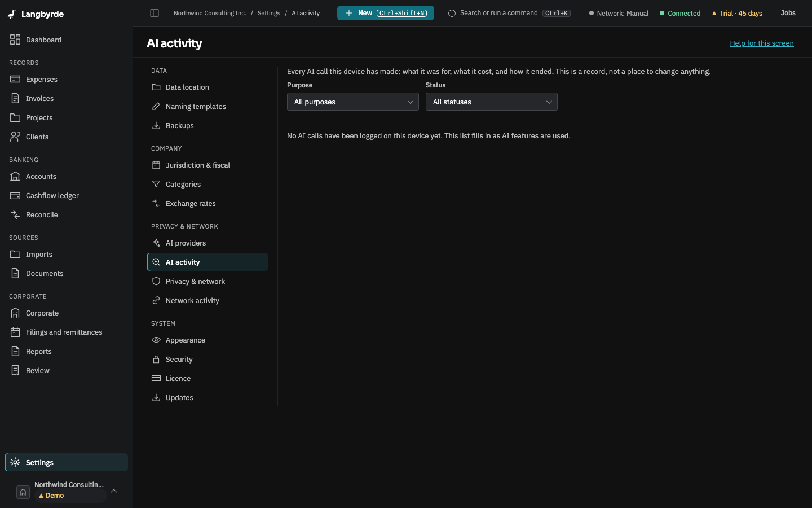812x508 pixels.
Task: Open Documents under Sources
Action: [67, 274]
